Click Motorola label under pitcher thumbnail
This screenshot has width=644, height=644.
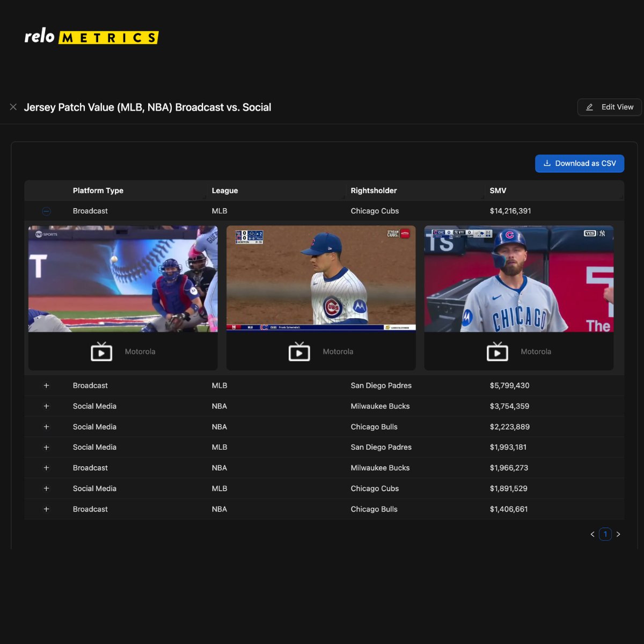pos(338,352)
